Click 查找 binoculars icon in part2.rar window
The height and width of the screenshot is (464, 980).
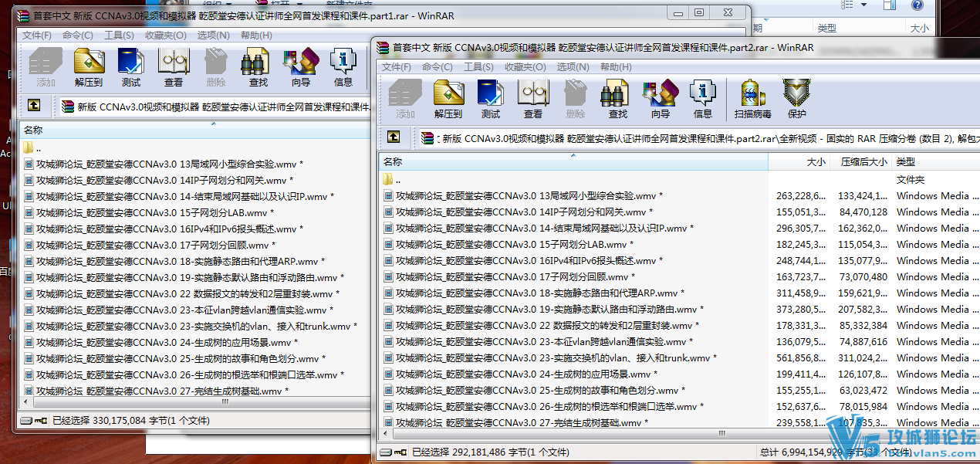click(618, 99)
